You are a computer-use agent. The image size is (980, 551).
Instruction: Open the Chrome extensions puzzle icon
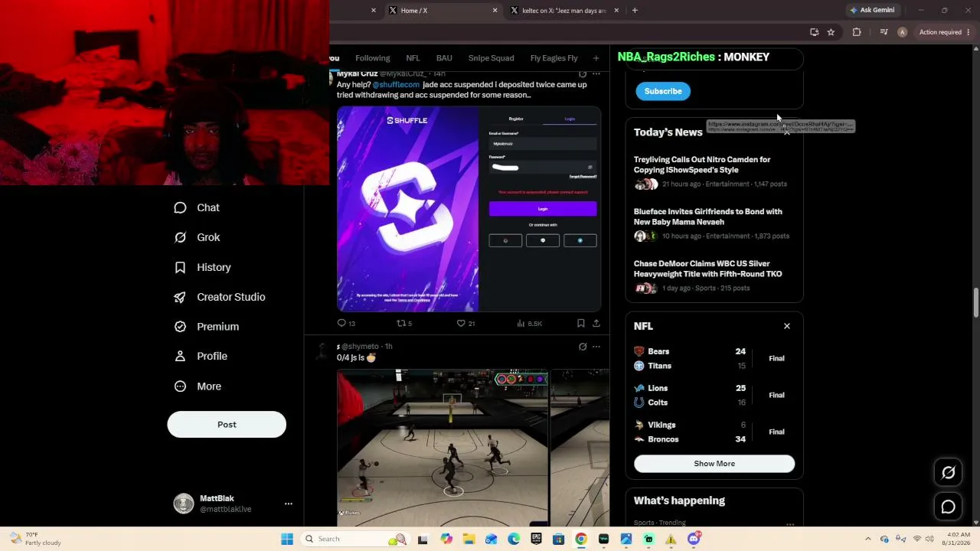(x=857, y=32)
